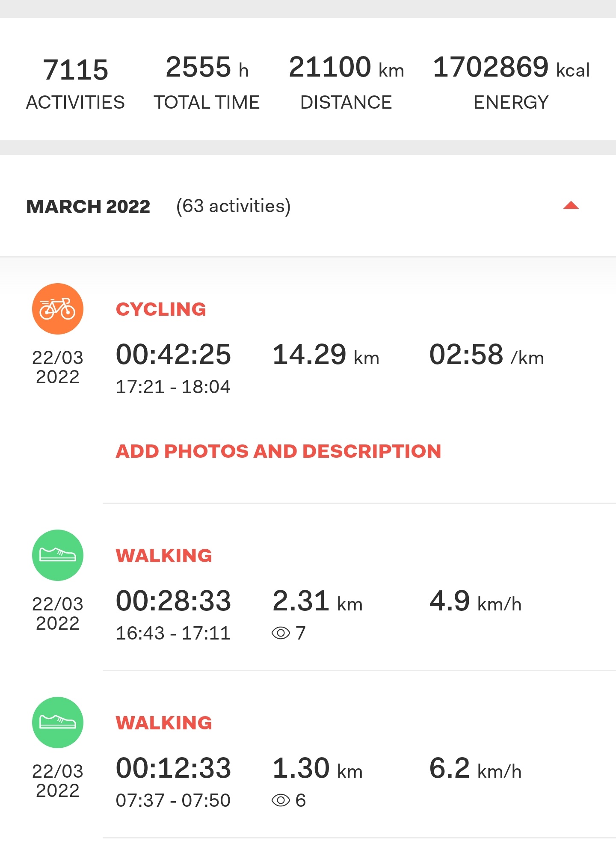Tap the orange cycling bicycle icon
The width and height of the screenshot is (616, 844).
coord(58,309)
